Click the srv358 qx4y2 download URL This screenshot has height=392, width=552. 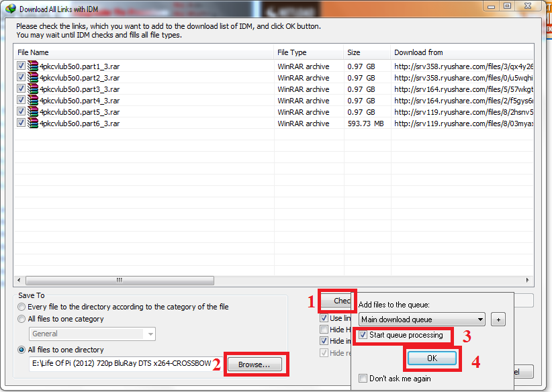pos(463,66)
